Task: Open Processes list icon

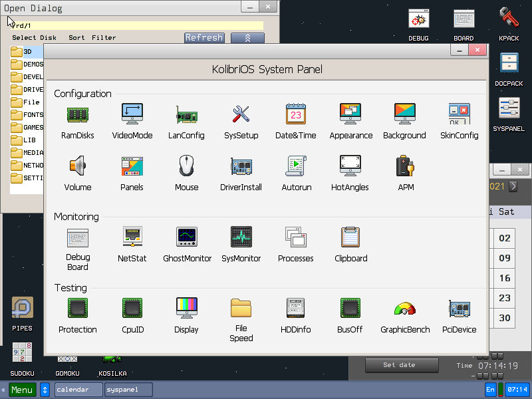Action: click(x=296, y=237)
